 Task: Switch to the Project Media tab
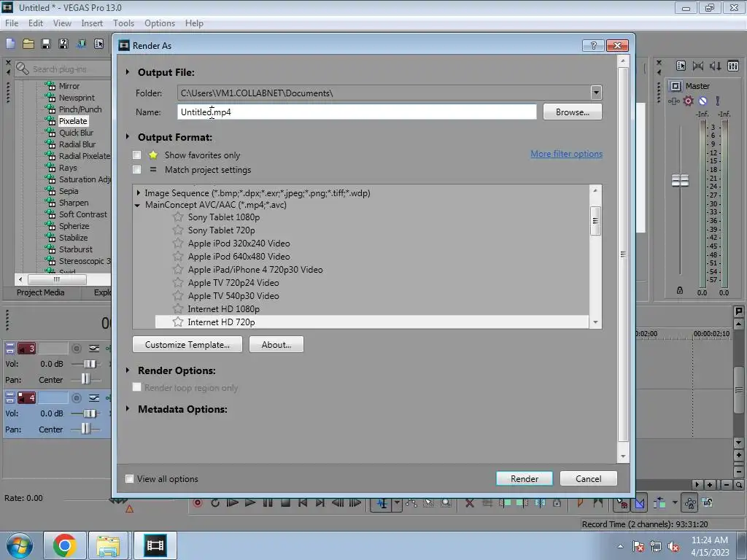click(41, 292)
